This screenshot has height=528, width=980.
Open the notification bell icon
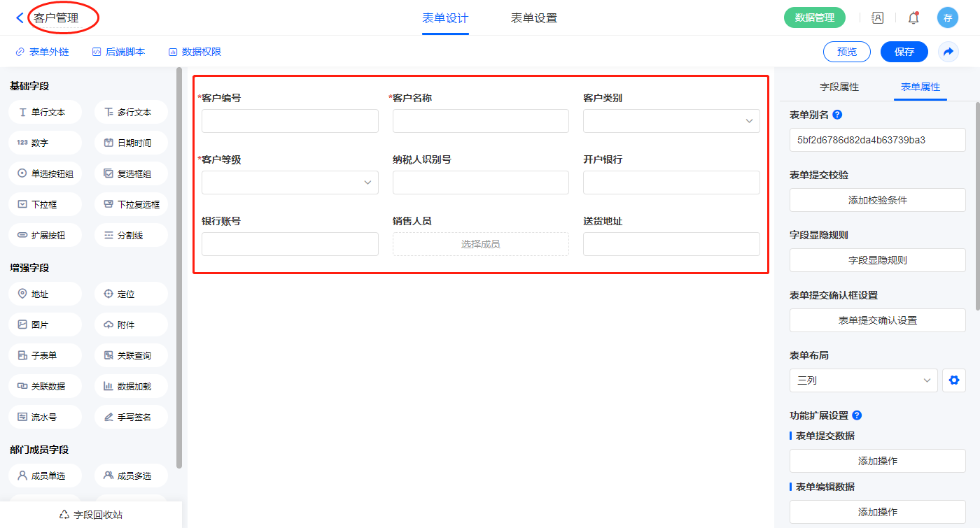pos(913,18)
